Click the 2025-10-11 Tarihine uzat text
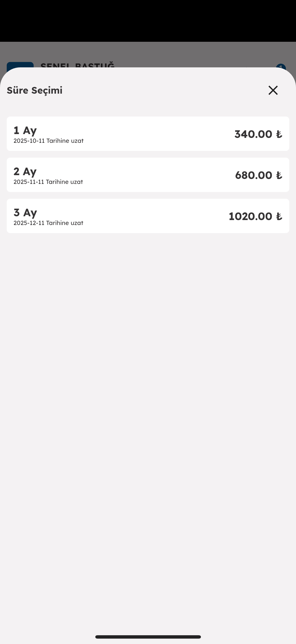 48,141
